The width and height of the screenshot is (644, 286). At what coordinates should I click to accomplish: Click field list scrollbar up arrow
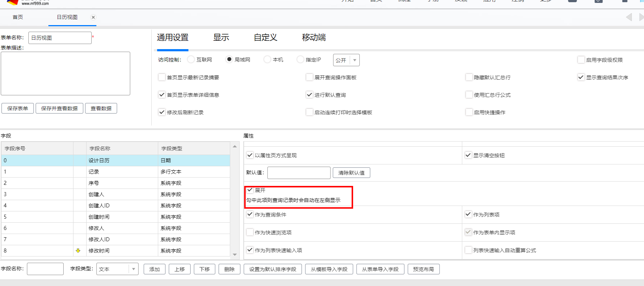point(235,146)
